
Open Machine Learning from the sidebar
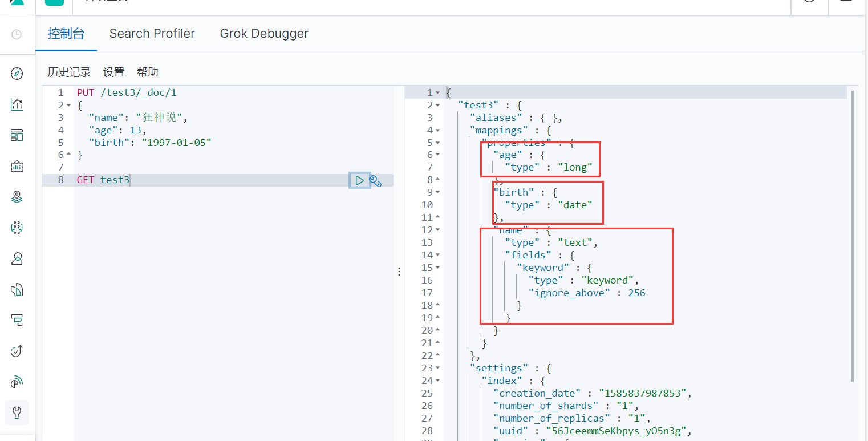(17, 228)
